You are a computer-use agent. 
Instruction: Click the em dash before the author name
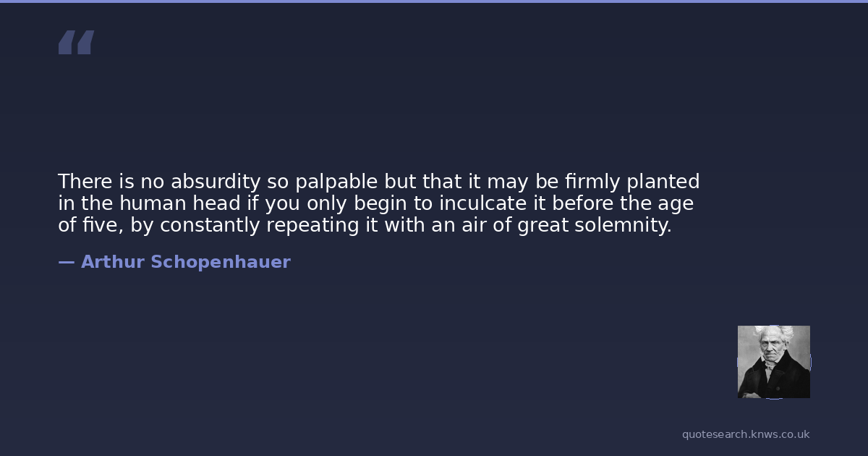click(x=66, y=262)
